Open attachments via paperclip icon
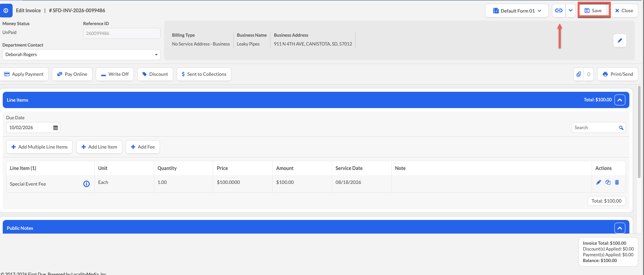Image resolution: width=644 pixels, height=275 pixels. (579, 74)
